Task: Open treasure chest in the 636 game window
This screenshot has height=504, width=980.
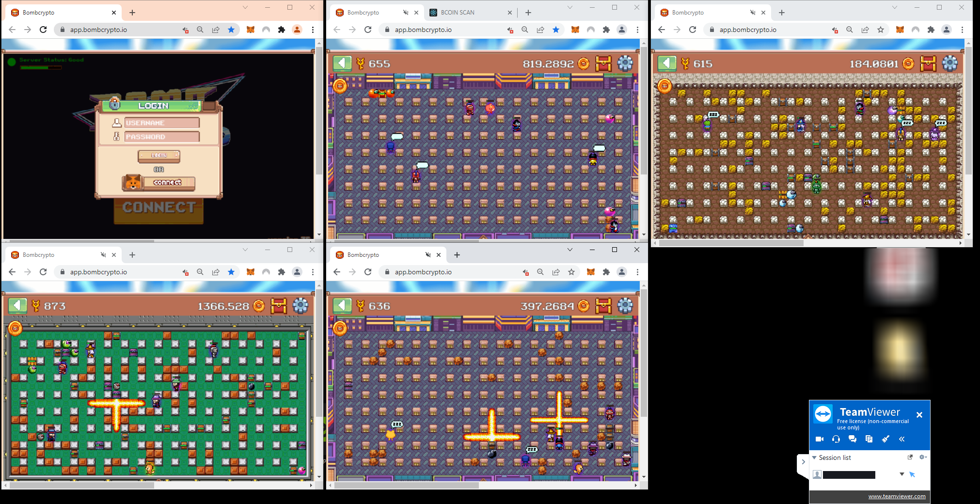Action: click(603, 306)
